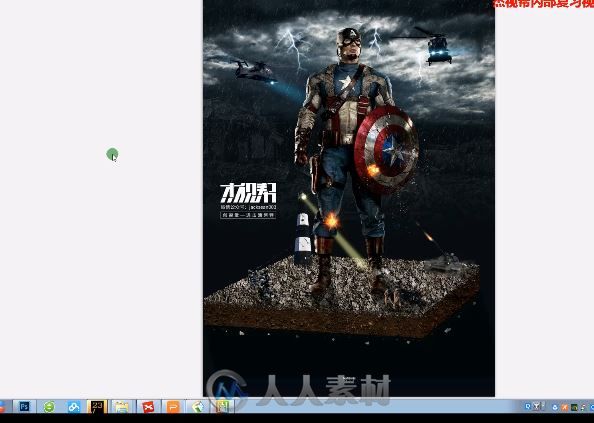Click the light-blue cloud tray icon
This screenshot has height=423, width=594.
coord(555,407)
